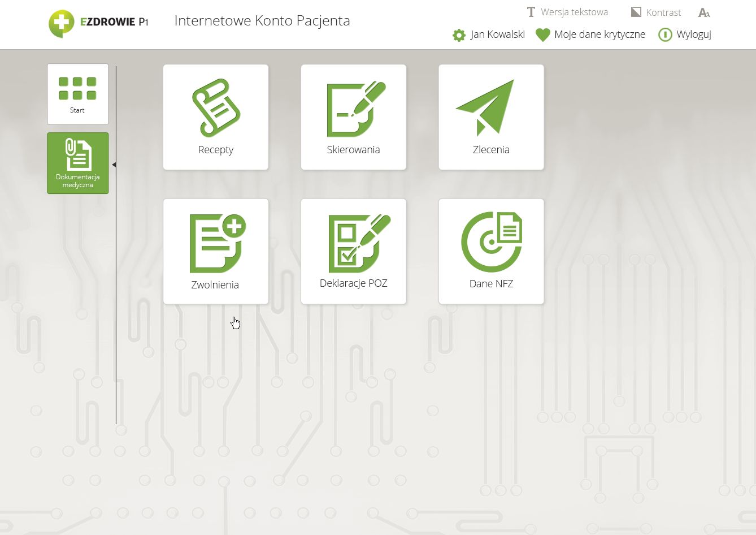The image size is (756, 535).
Task: Click the power icon beside Wyloguj
Action: click(665, 35)
